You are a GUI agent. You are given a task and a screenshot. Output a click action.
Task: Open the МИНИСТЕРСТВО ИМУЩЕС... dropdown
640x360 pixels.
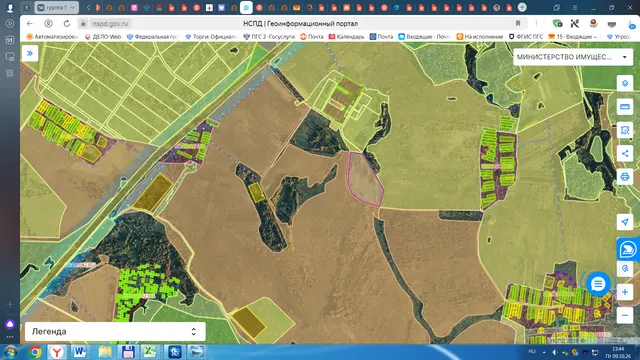point(572,57)
